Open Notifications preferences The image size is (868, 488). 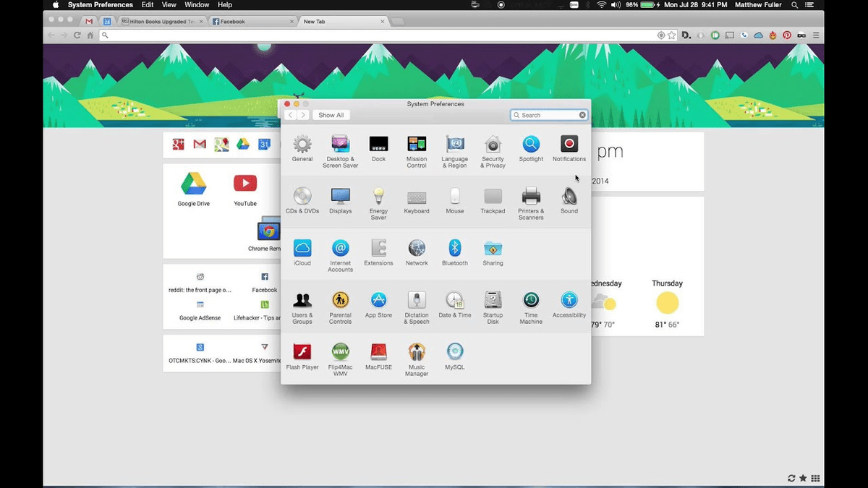(569, 144)
